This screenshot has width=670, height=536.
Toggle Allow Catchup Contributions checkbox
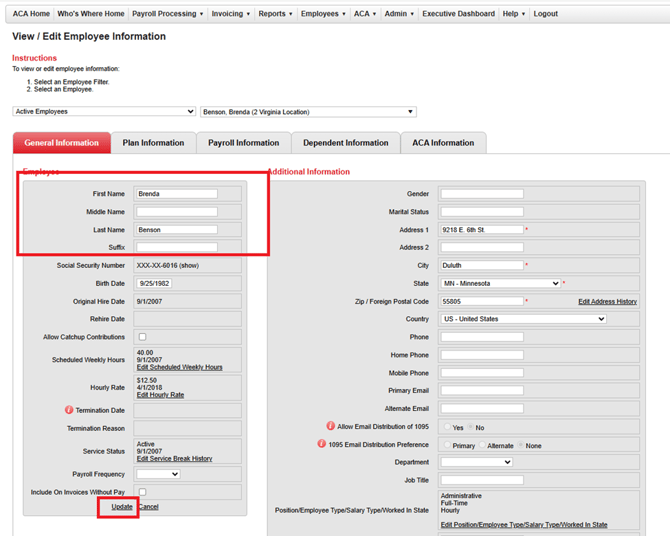(142, 337)
